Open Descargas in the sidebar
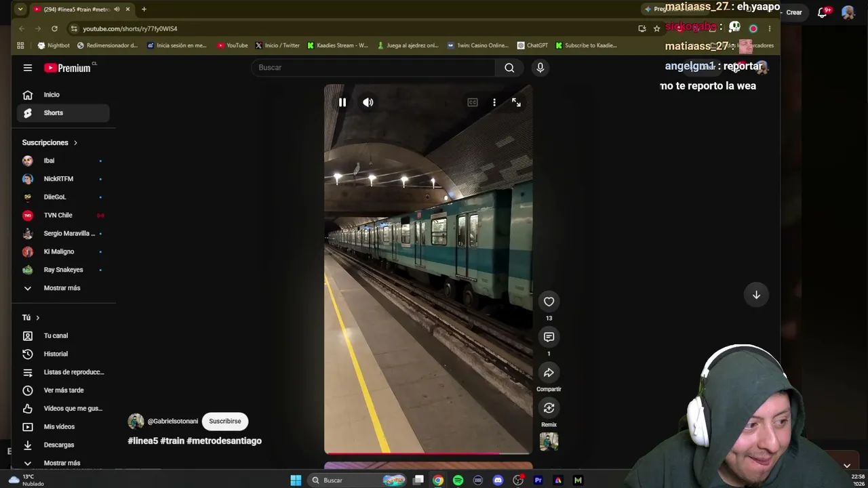This screenshot has width=868, height=488. point(63,445)
